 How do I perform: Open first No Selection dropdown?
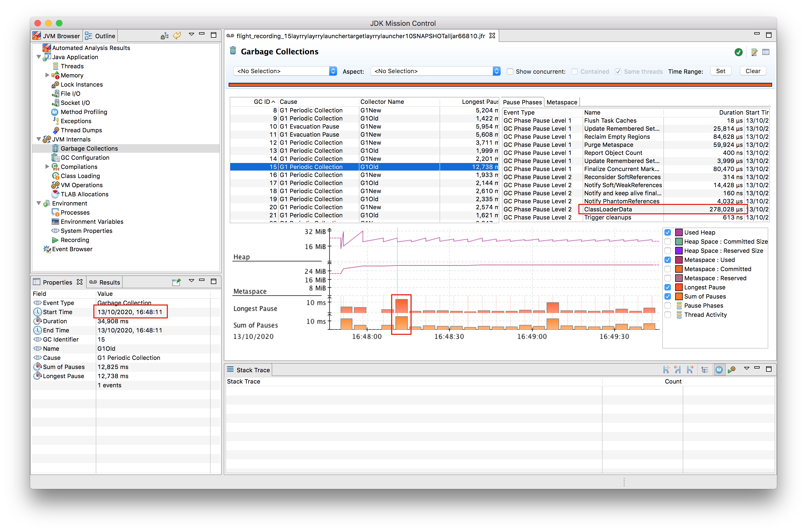pos(285,71)
